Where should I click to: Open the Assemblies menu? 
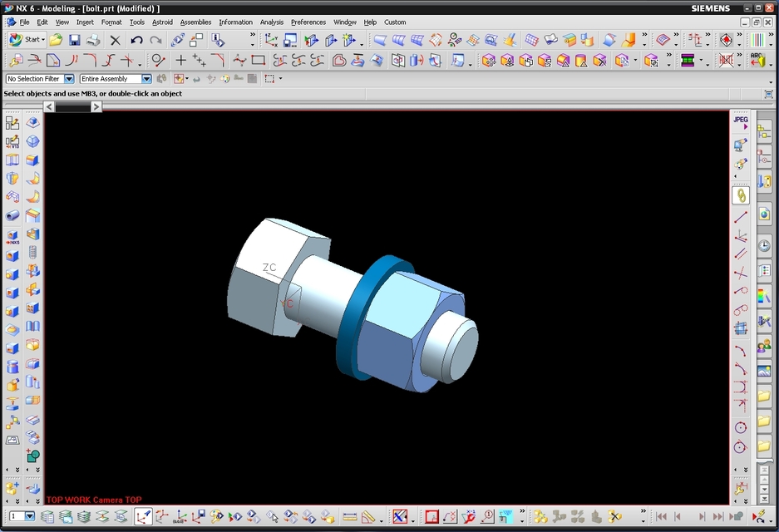click(195, 22)
